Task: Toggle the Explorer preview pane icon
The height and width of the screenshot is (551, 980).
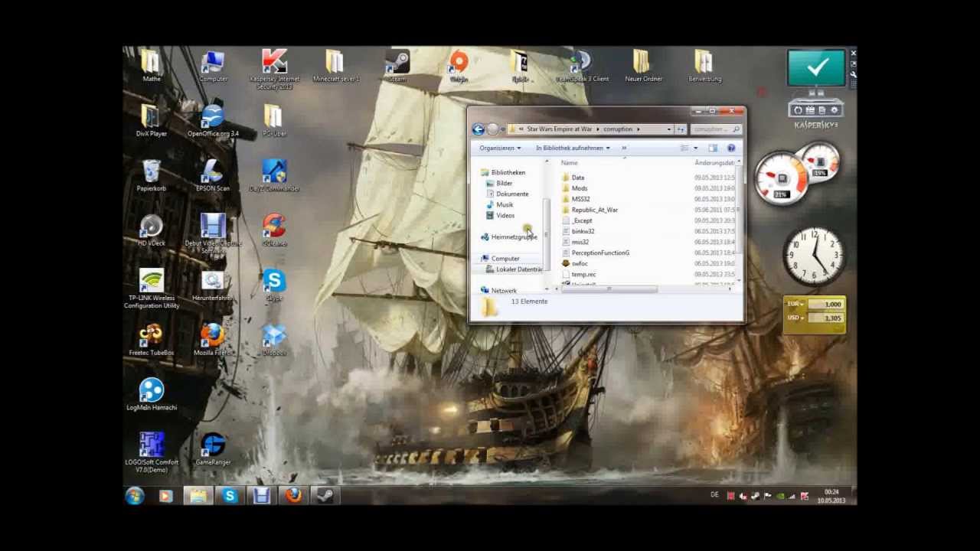Action: pos(713,148)
